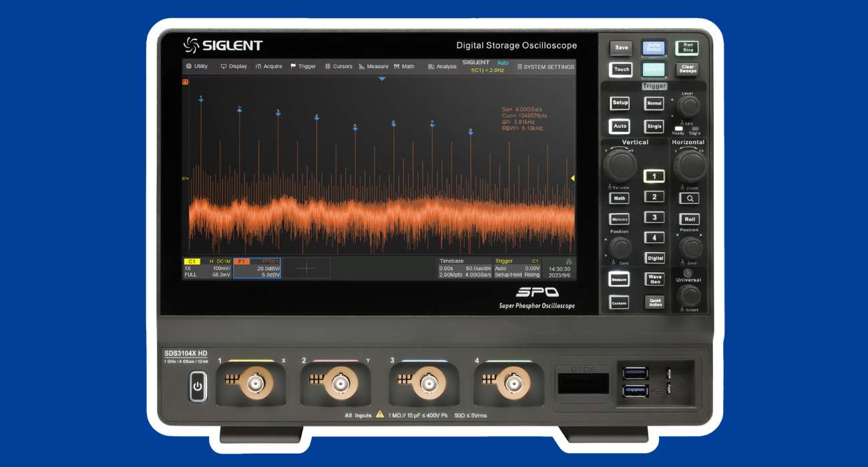
Task: Push the Memory button
Action: pos(620,219)
